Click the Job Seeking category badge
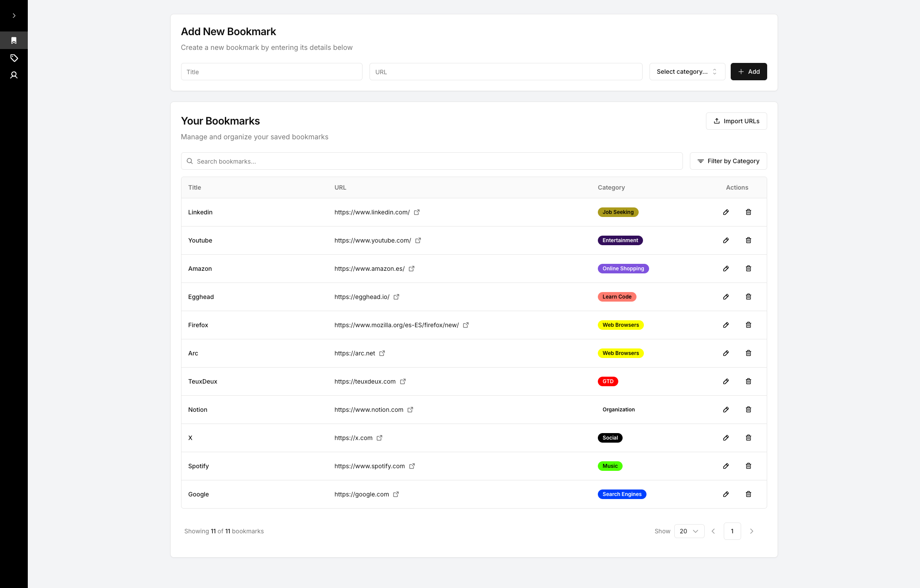The height and width of the screenshot is (588, 920). click(618, 212)
